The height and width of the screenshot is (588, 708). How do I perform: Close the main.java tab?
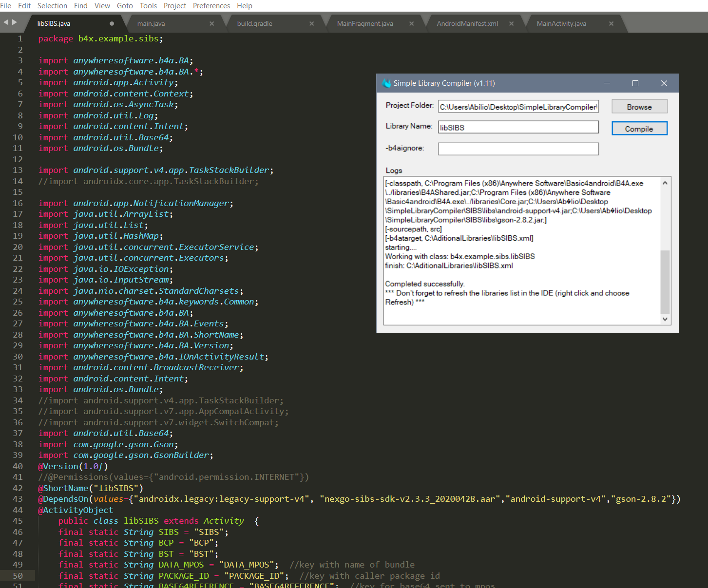tap(211, 23)
